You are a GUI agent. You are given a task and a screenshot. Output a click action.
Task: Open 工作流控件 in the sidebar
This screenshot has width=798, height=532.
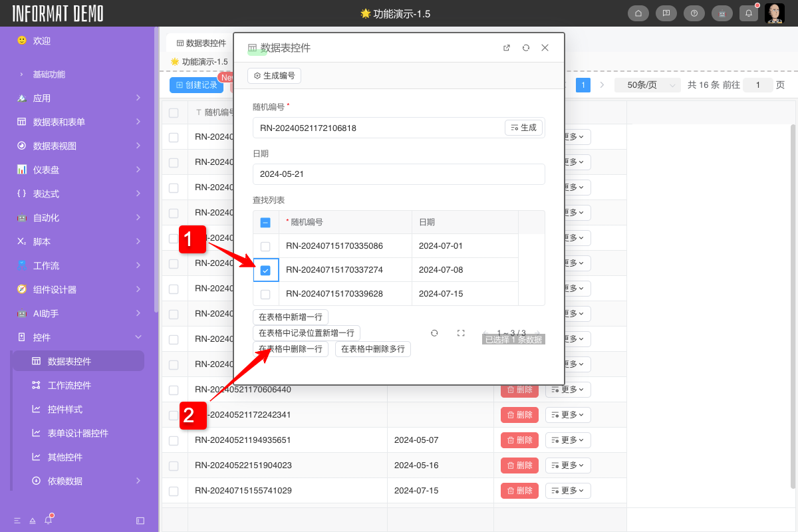[x=69, y=386]
